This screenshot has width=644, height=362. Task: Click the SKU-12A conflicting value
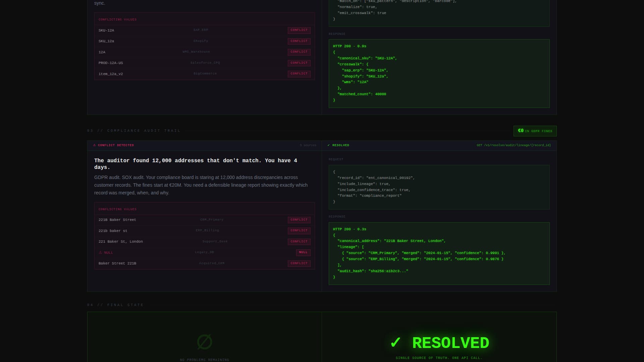(106, 31)
